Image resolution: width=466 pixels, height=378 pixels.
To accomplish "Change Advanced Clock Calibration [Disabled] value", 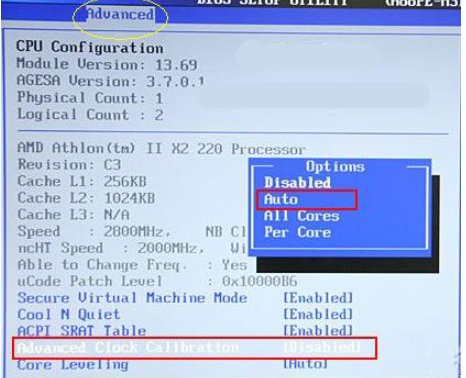I will coord(322,348).
